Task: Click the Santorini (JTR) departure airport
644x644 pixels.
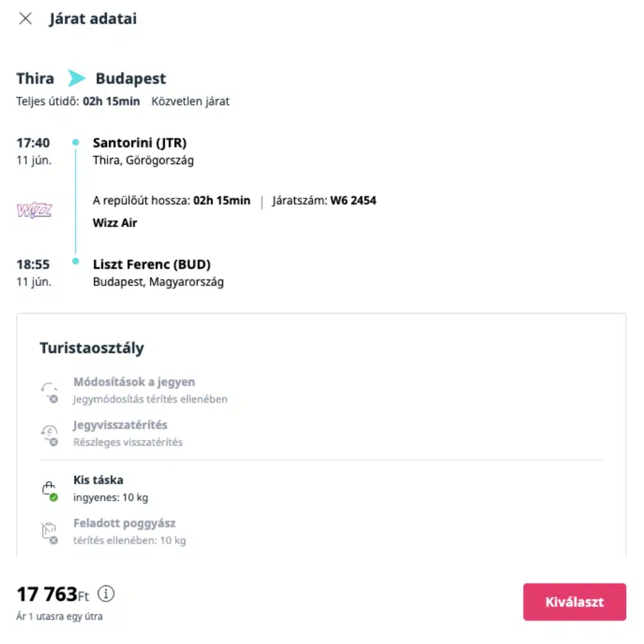Action: (x=140, y=143)
